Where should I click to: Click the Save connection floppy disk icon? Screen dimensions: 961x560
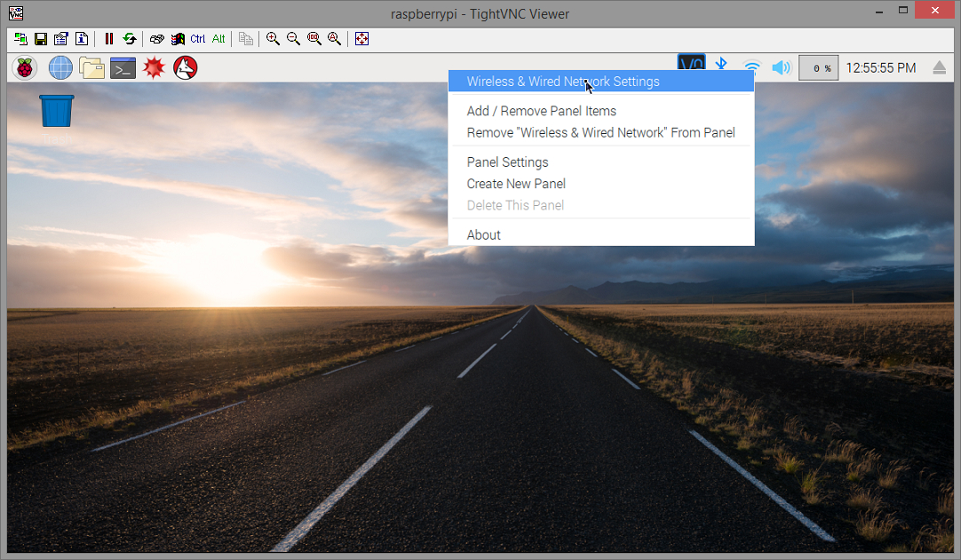point(41,38)
